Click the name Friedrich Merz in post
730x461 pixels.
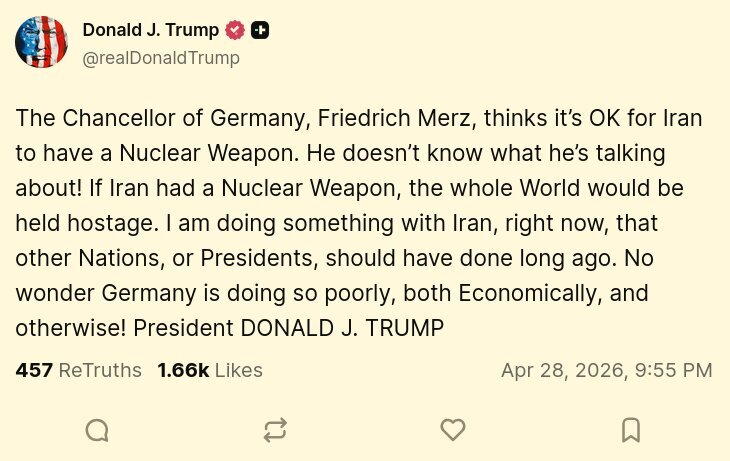tap(397, 118)
